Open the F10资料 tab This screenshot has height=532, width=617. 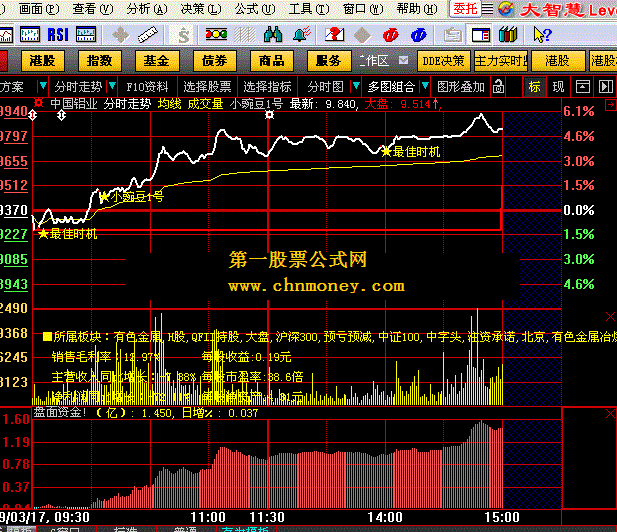click(148, 87)
